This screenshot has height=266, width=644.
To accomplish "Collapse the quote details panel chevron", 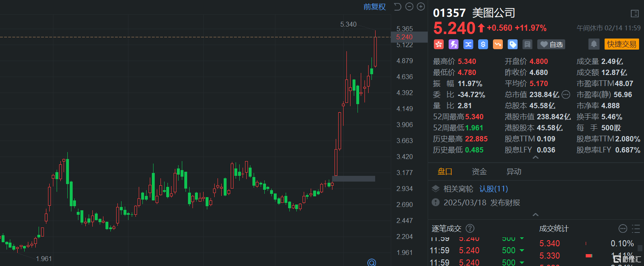I will point(535,157).
